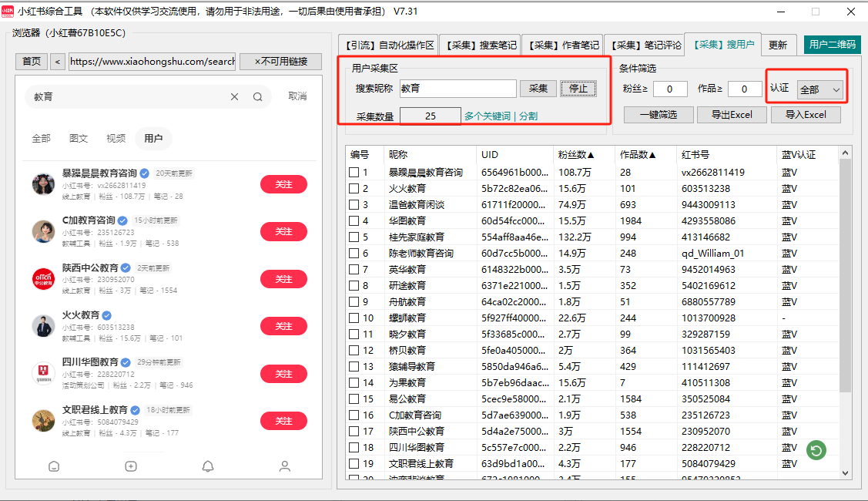Click the magnifier search icon in browser
The image size is (868, 501).
click(258, 97)
